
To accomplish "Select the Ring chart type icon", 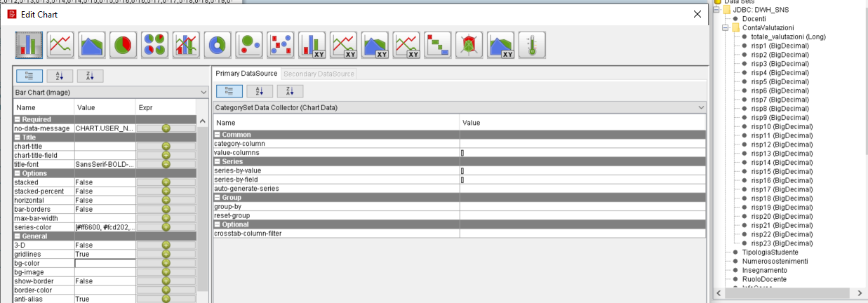I will 218,44.
